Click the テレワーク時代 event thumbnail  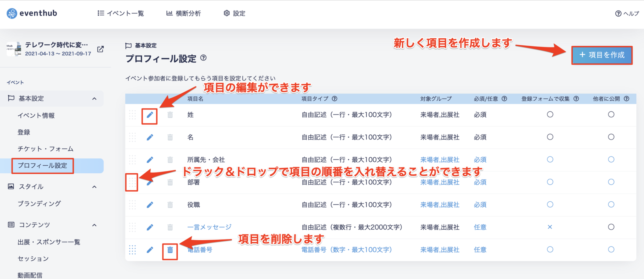coord(14,49)
